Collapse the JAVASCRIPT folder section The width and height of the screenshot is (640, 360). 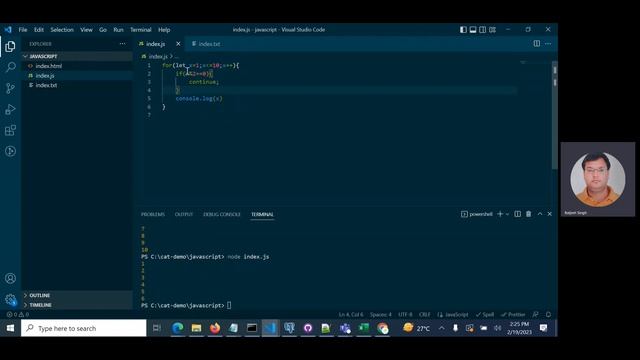(77, 56)
